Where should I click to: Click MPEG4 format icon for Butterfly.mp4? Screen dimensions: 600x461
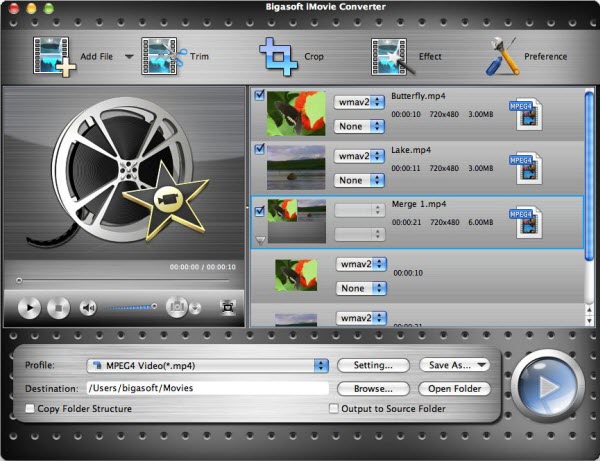tap(526, 114)
